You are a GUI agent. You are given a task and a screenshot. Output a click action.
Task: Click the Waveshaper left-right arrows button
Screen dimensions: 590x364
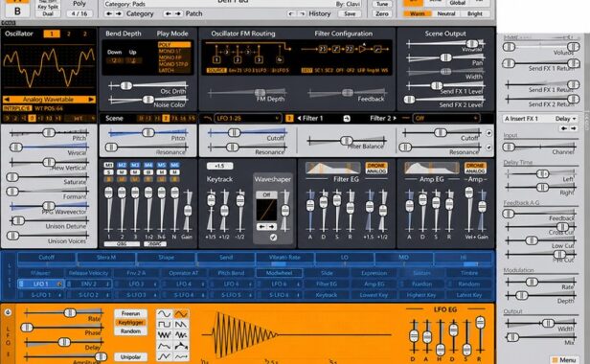click(266, 227)
